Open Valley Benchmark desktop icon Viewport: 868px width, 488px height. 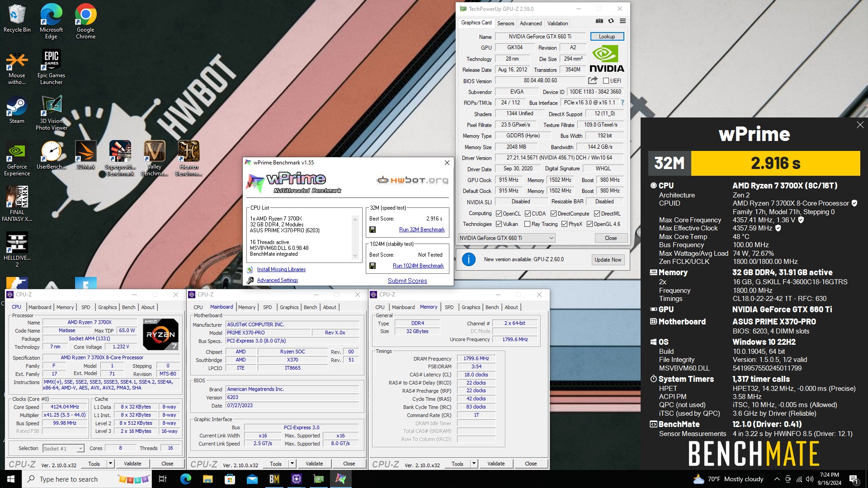click(154, 158)
